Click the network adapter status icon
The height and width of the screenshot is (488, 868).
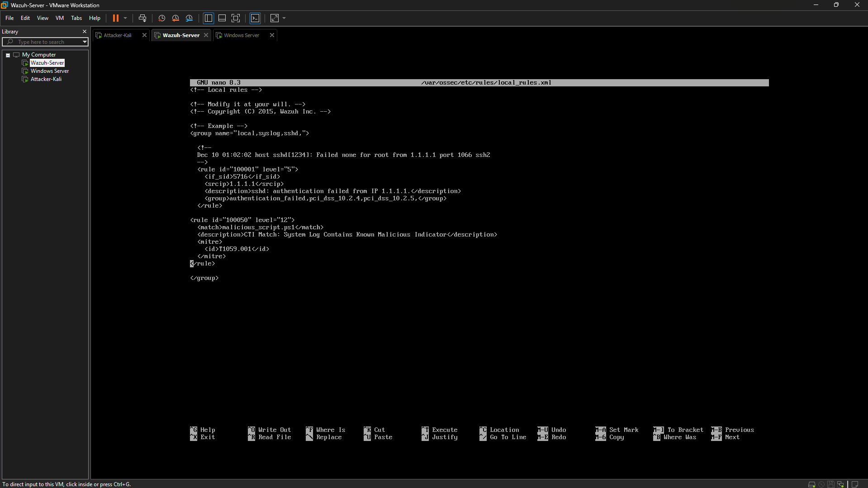click(840, 484)
